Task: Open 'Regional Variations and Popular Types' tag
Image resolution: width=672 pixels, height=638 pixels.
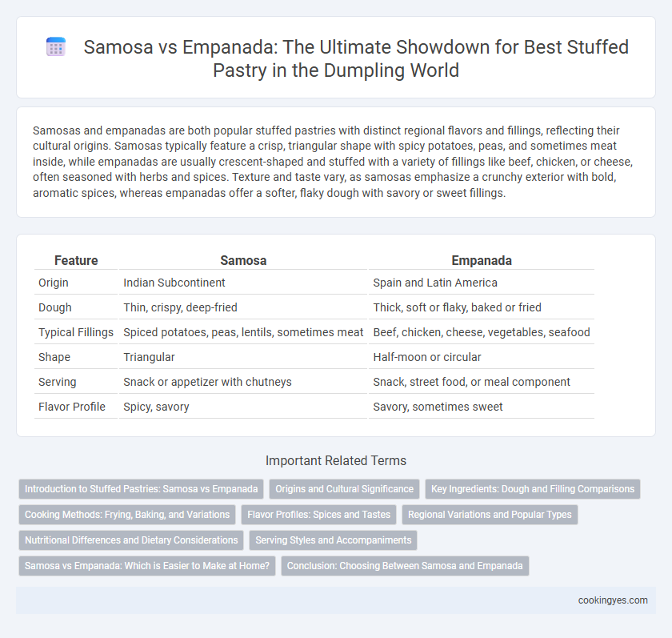Action: coord(490,515)
